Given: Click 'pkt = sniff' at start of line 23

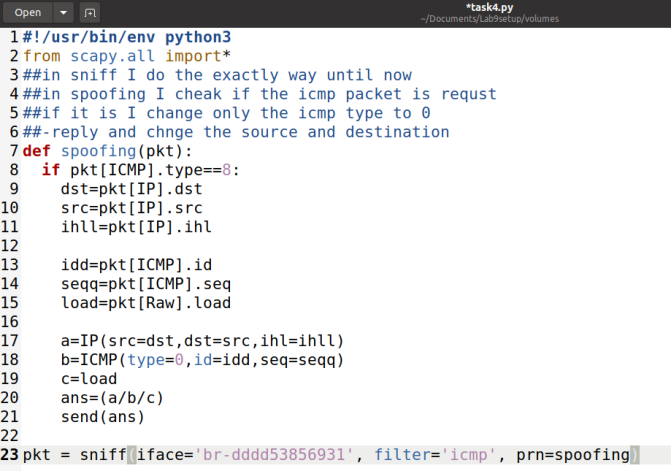Looking at the screenshot, I should 75,454.
